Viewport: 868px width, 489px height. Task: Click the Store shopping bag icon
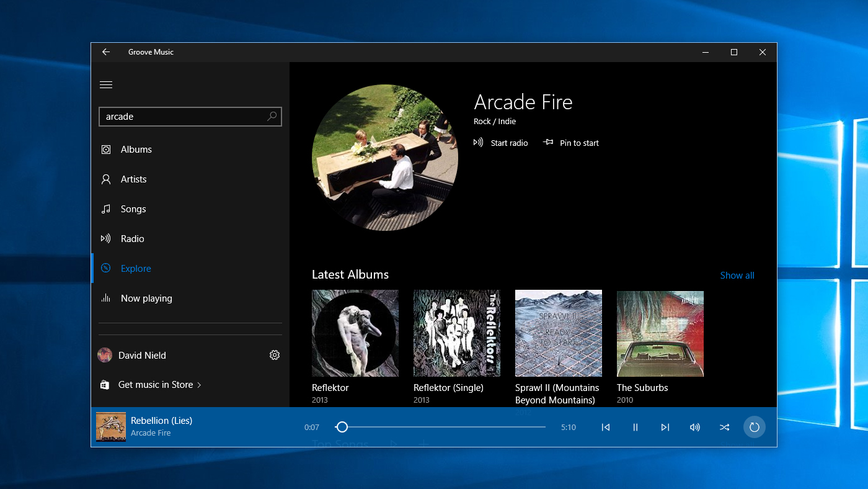pos(105,385)
